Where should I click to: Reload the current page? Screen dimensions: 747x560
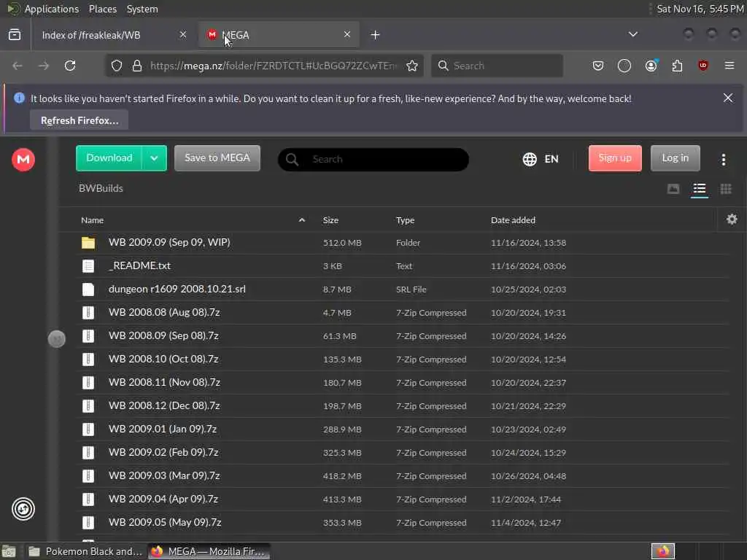click(x=70, y=66)
